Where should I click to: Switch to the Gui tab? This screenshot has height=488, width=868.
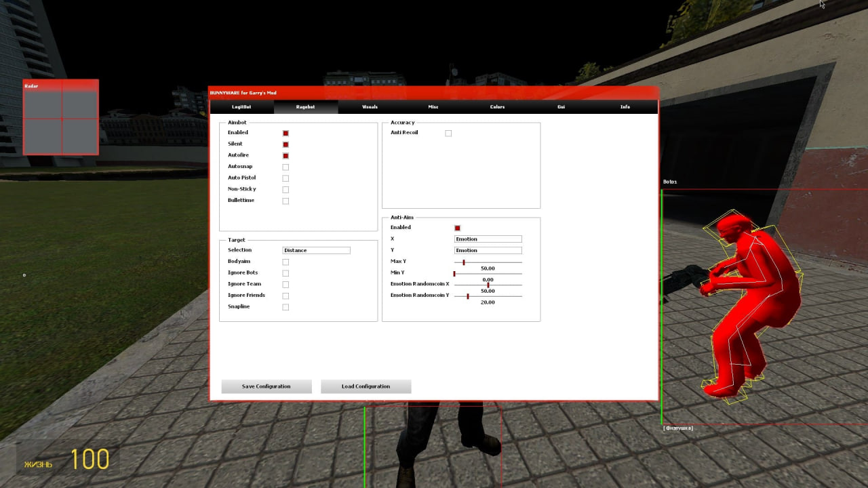click(x=561, y=107)
